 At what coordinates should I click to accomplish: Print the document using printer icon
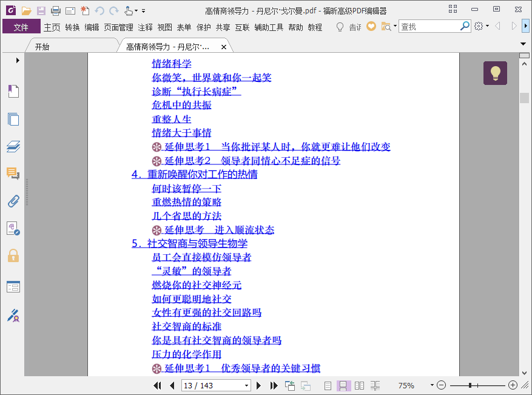click(56, 11)
